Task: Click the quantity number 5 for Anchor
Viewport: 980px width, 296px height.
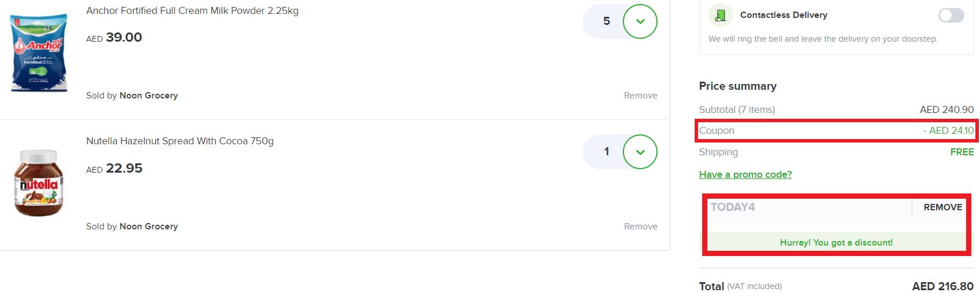Action: coord(606,21)
